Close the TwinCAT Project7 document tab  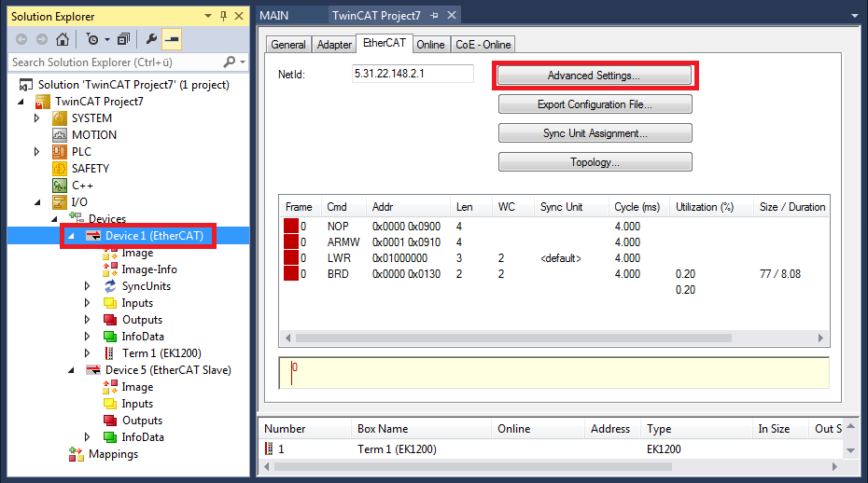(x=452, y=16)
